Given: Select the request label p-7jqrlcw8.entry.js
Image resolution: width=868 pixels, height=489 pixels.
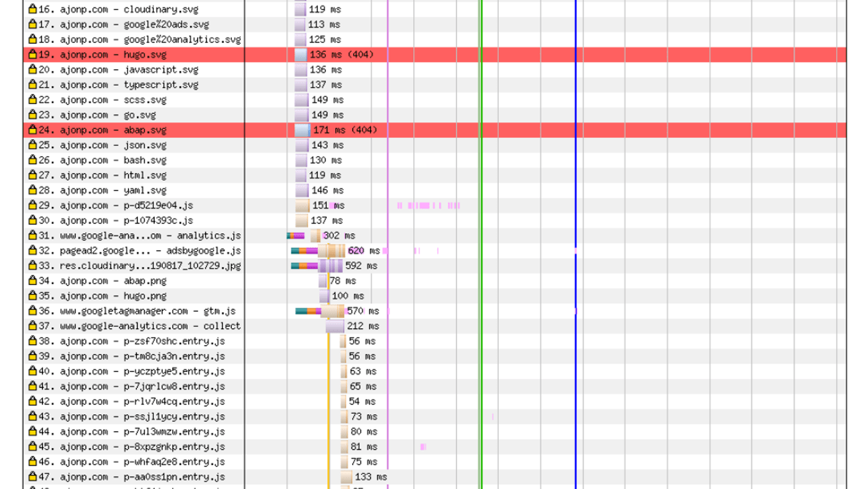Looking at the screenshot, I should pos(132,386).
